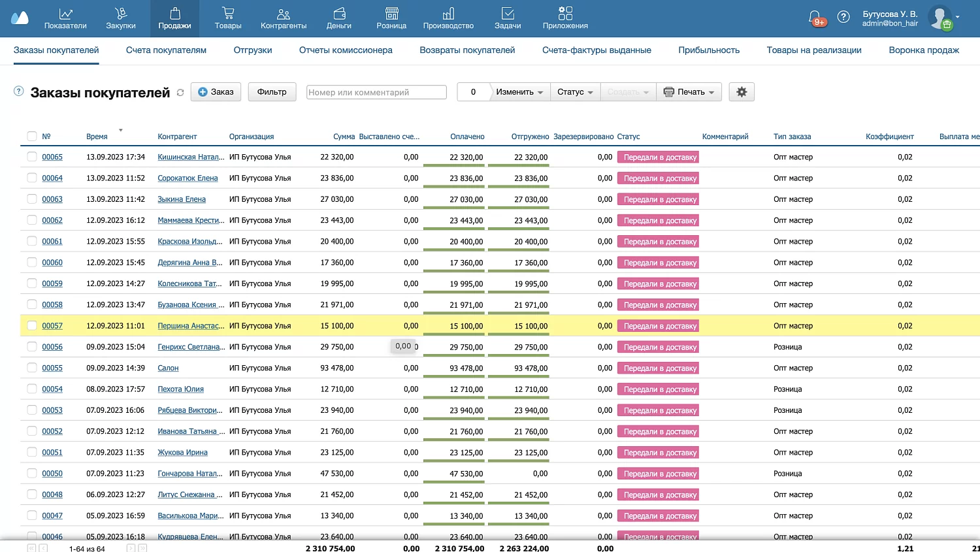Open counterparty Салон
This screenshot has height=552, width=980.
tap(168, 368)
